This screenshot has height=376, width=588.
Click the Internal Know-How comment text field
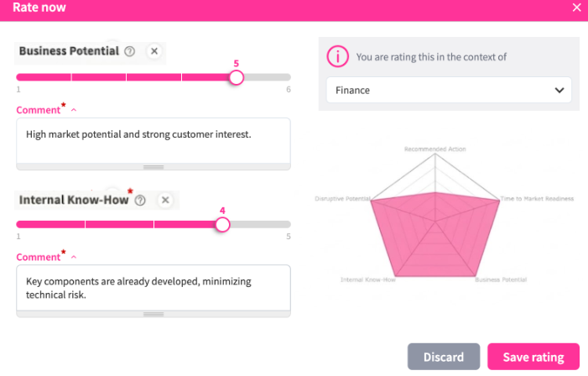pyautogui.click(x=154, y=287)
